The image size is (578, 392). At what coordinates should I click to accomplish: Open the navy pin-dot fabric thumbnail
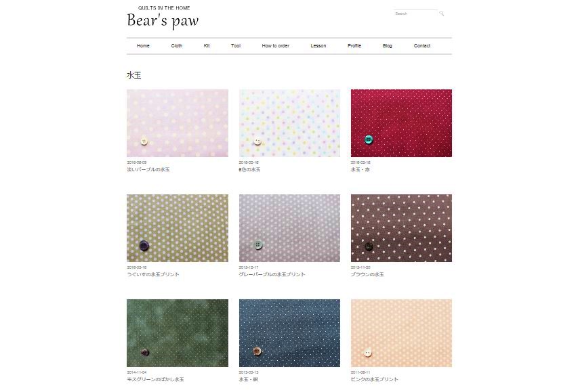pyautogui.click(x=289, y=332)
